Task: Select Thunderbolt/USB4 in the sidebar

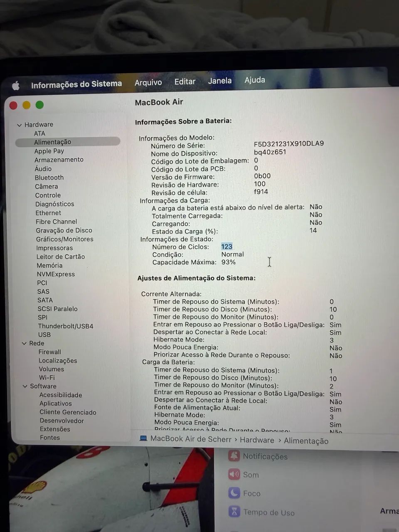Action: pos(66,326)
